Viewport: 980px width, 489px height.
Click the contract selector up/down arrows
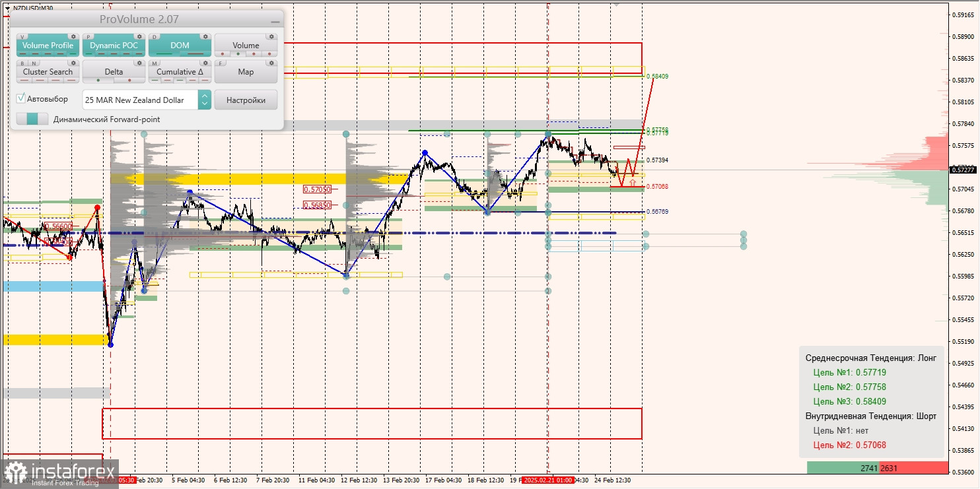[205, 100]
